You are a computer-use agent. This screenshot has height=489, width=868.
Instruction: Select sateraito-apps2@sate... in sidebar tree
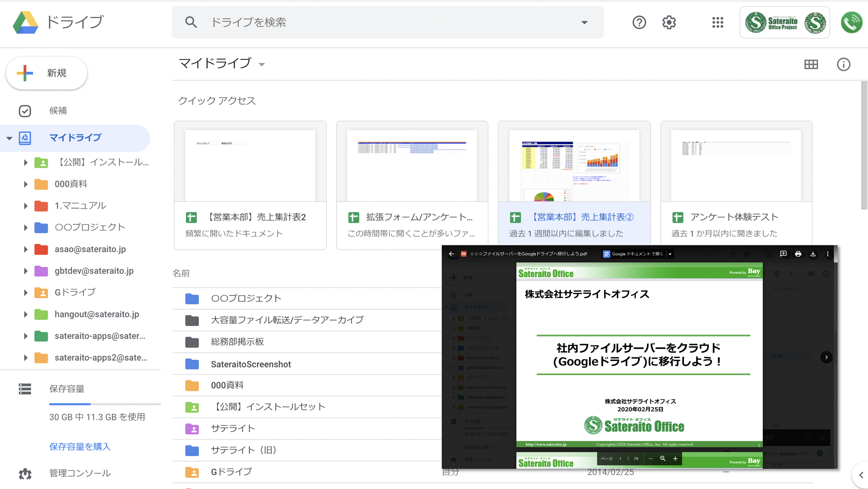coord(101,358)
